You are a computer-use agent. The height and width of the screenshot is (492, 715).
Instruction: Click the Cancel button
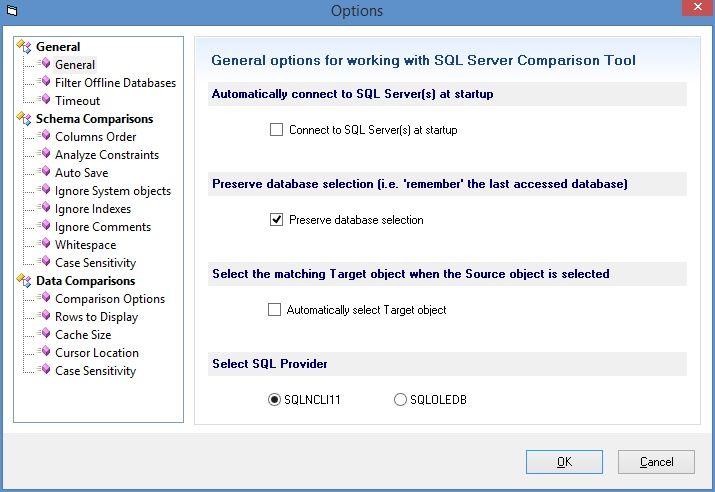click(x=656, y=462)
